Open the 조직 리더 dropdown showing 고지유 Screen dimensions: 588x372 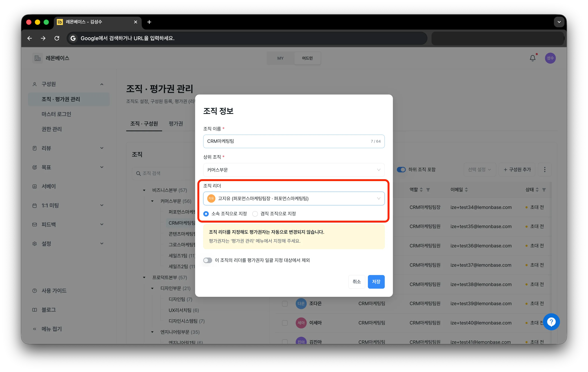[x=294, y=199]
